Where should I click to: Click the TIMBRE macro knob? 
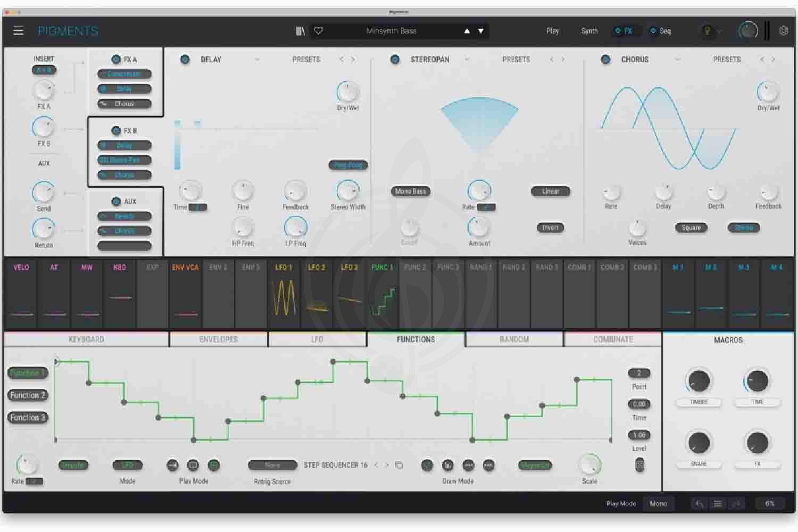tap(699, 381)
